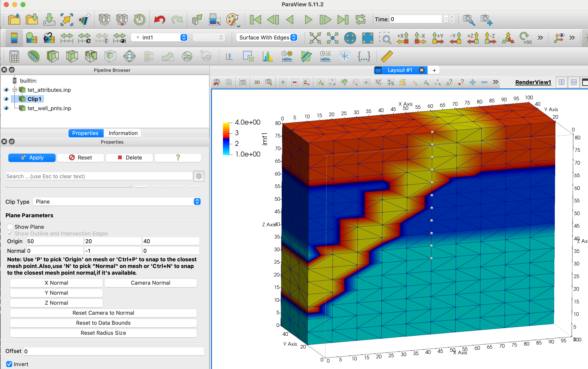
Task: Click the Reset Camera icon
Action: click(315, 38)
